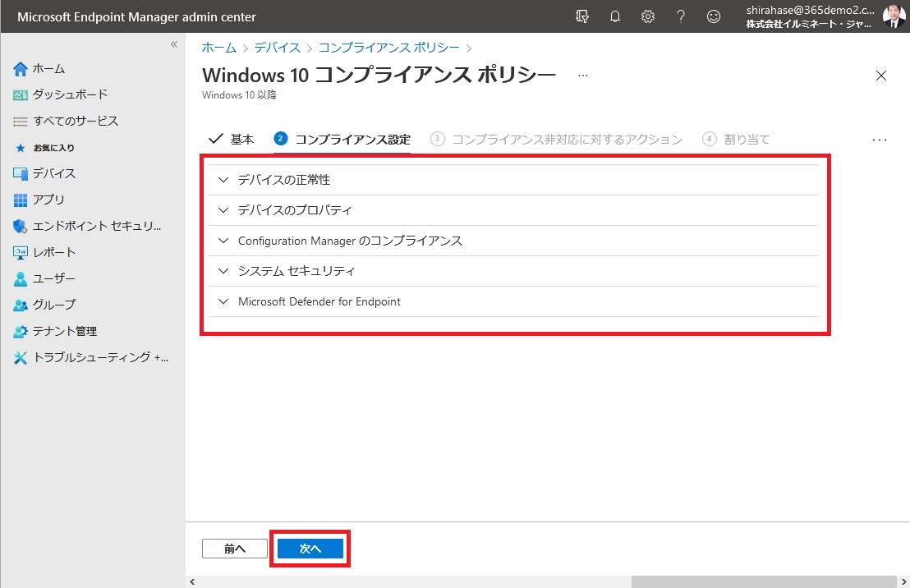Select the コンプライアンス設定 step tab
Image resolution: width=910 pixels, height=588 pixels.
[342, 140]
